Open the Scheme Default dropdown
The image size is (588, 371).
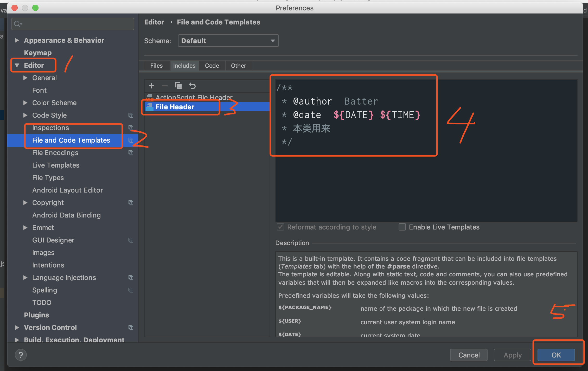pos(228,41)
